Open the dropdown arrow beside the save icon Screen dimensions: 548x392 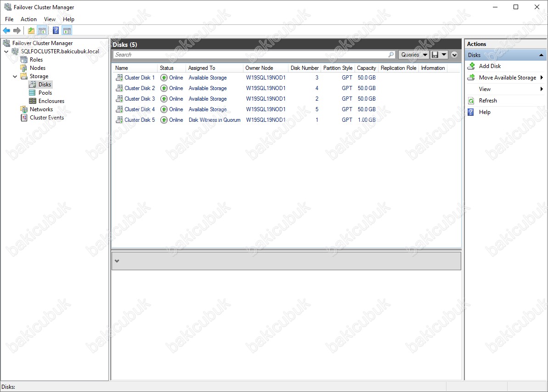(444, 55)
